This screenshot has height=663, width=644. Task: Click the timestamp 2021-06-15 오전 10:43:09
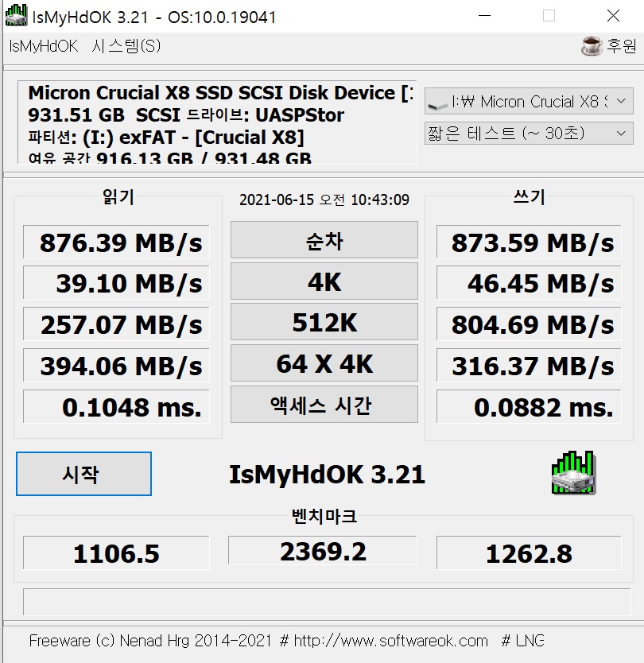tap(324, 200)
